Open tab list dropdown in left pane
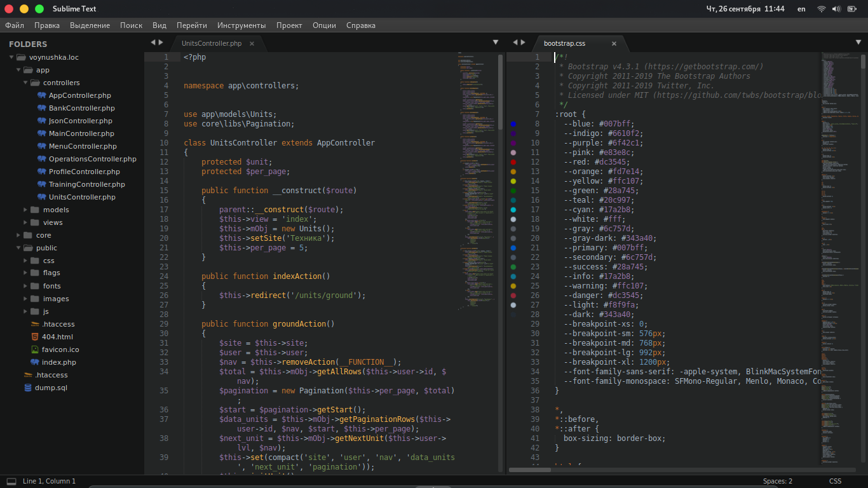 tap(496, 43)
